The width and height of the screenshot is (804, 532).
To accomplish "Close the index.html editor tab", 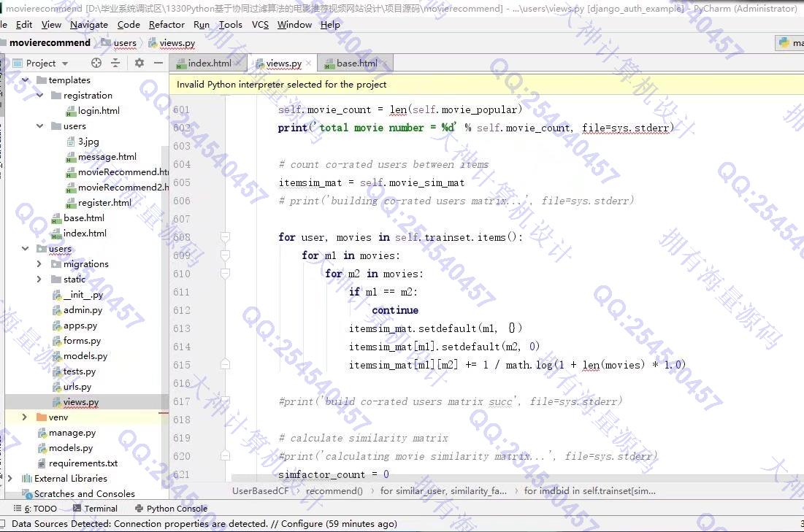I will [x=238, y=63].
